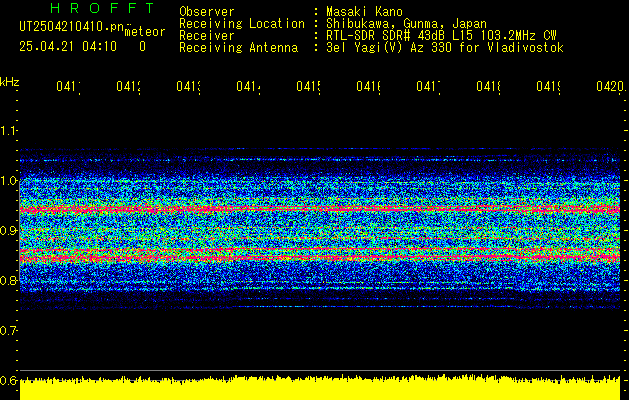Click the 0.8 frequency axis label
Image resolution: width=629 pixels, height=400 pixels.
pyautogui.click(x=8, y=280)
